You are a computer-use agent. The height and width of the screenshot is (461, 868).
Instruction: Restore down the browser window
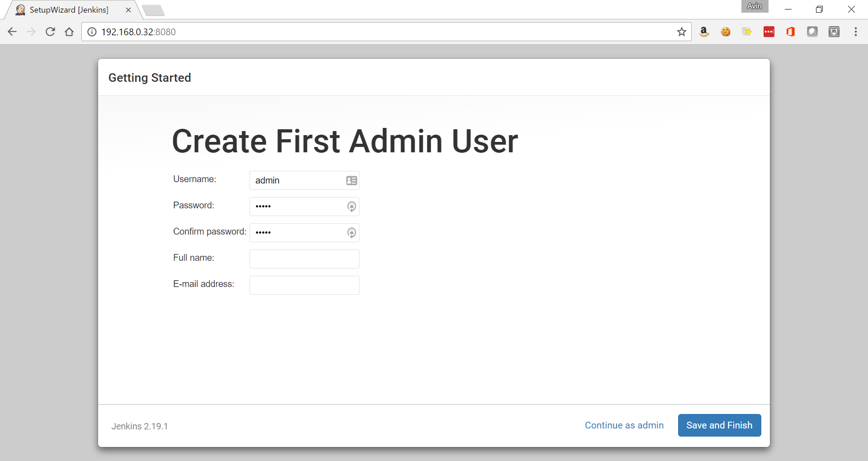pos(819,9)
